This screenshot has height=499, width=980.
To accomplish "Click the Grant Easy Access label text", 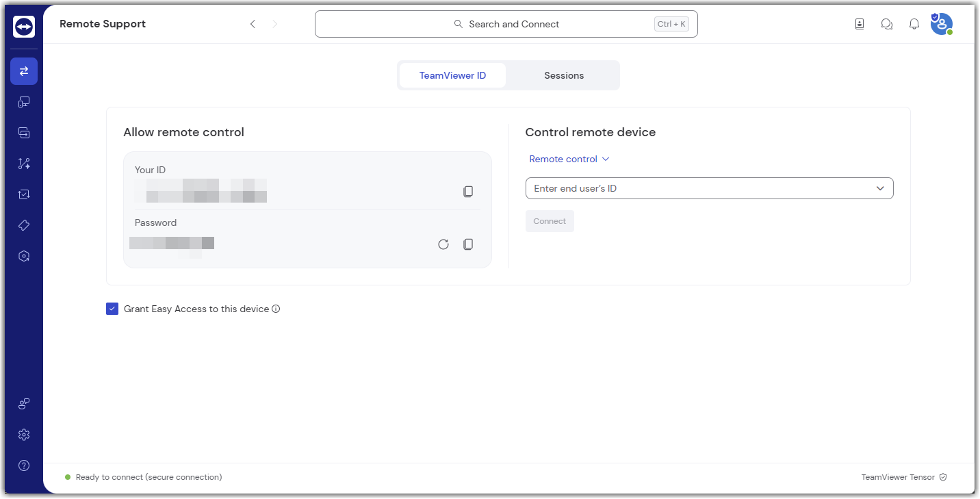I will [x=196, y=309].
